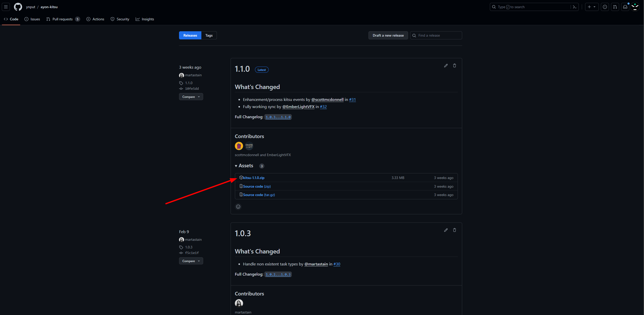Click the GitHub octocat logo icon

click(18, 7)
